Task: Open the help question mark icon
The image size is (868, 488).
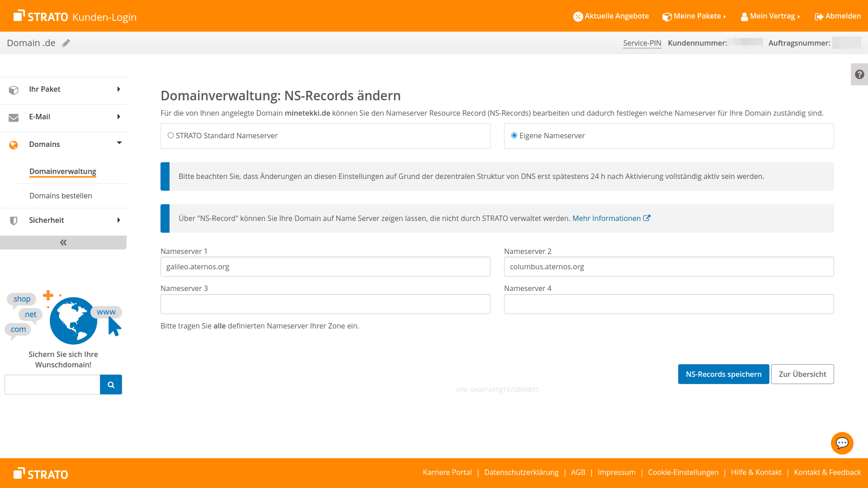Action: tap(859, 75)
